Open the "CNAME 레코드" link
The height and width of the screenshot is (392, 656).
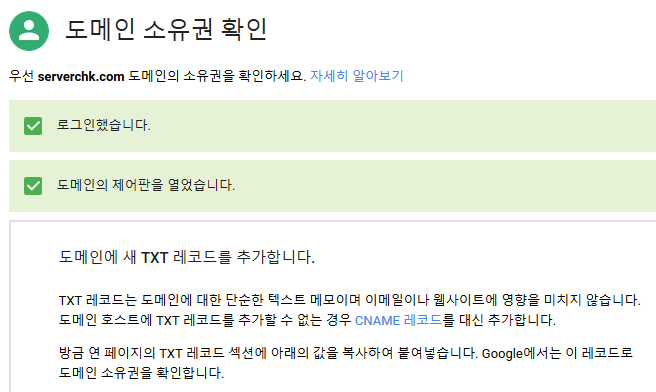398,320
